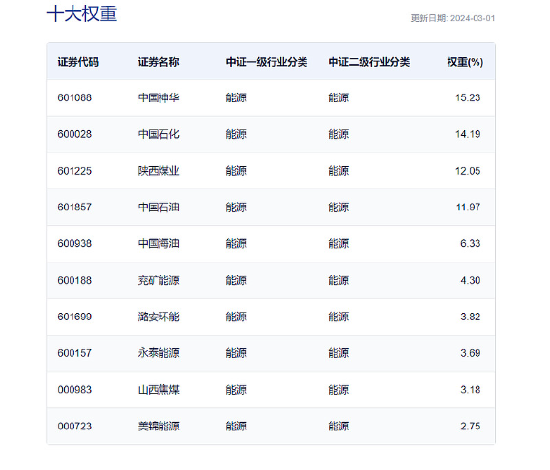Click weight value 3.18
Viewport: 550px width, 470px height.
[470, 390]
